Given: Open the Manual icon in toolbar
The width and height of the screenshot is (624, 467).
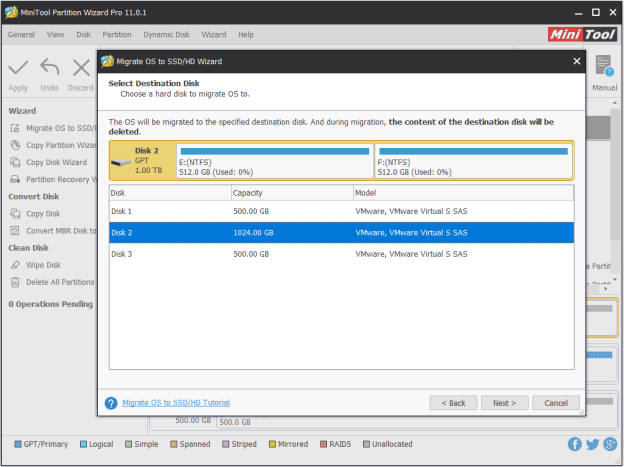Looking at the screenshot, I should pyautogui.click(x=604, y=68).
